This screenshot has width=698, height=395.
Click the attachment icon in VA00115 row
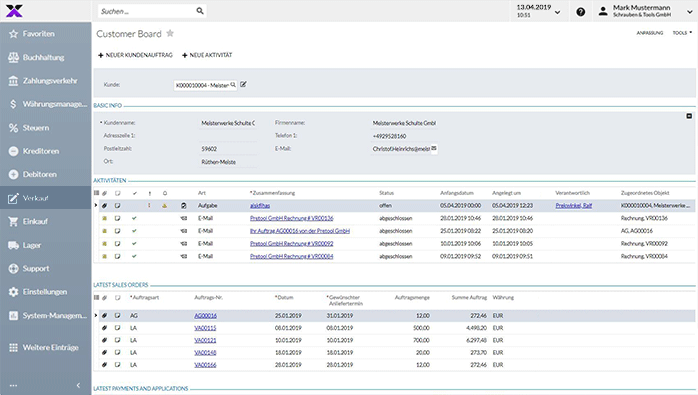point(105,328)
